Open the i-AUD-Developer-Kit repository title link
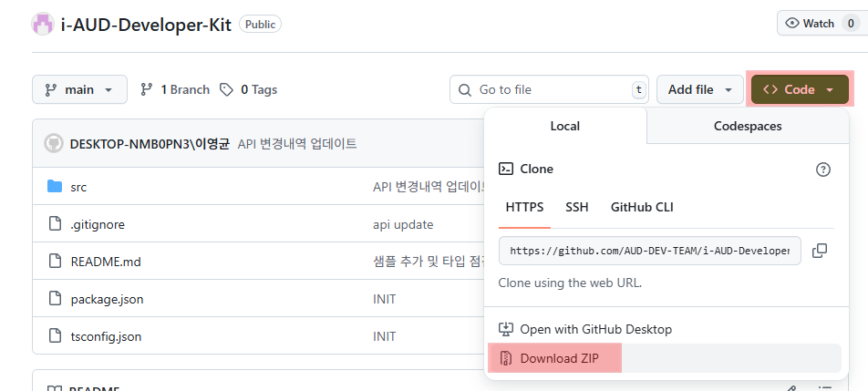 (x=146, y=25)
